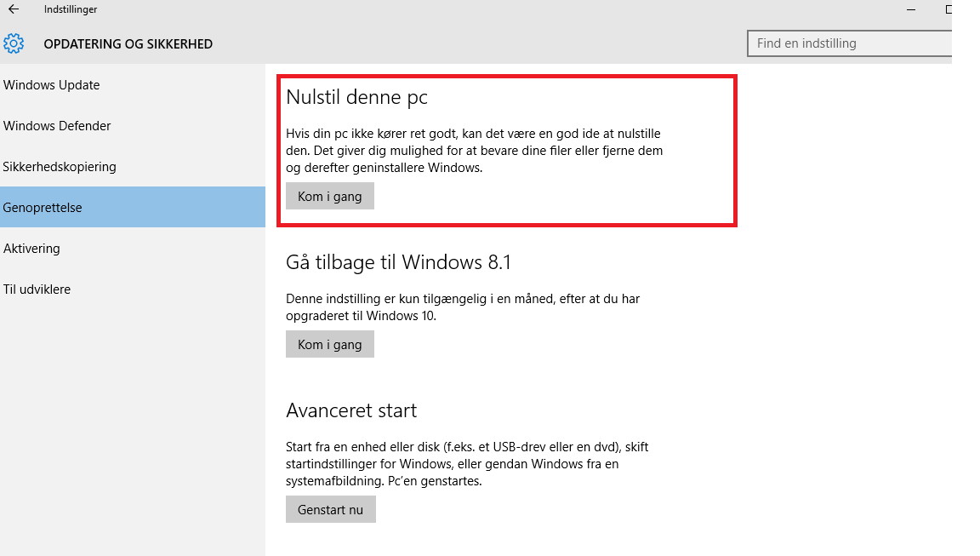Maximize the Indstillinger window

point(949,9)
